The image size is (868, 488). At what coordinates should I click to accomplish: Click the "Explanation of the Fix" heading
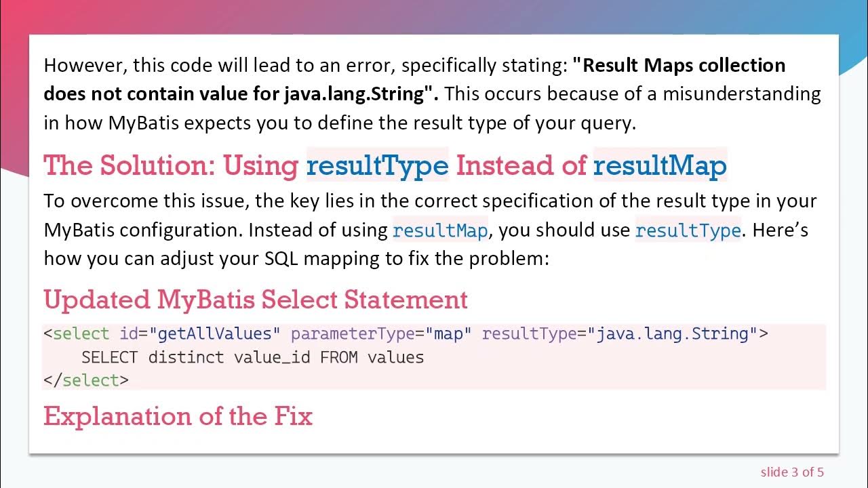pyautogui.click(x=178, y=415)
